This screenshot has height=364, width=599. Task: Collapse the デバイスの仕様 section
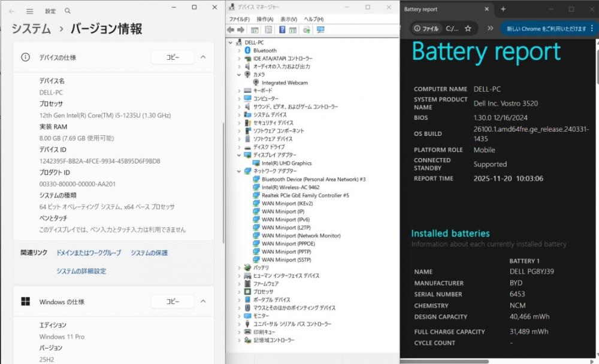click(203, 57)
